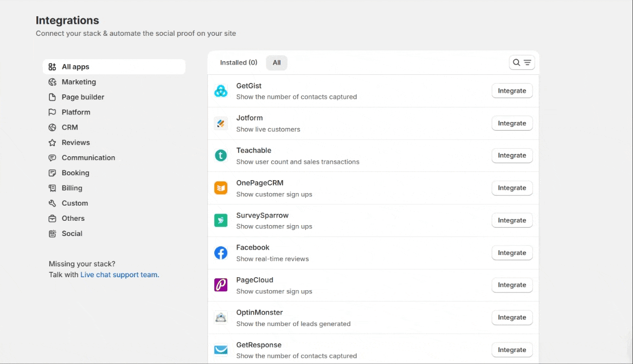The height and width of the screenshot is (364, 633).
Task: Click the Jotform app logo icon
Action: [x=221, y=123]
